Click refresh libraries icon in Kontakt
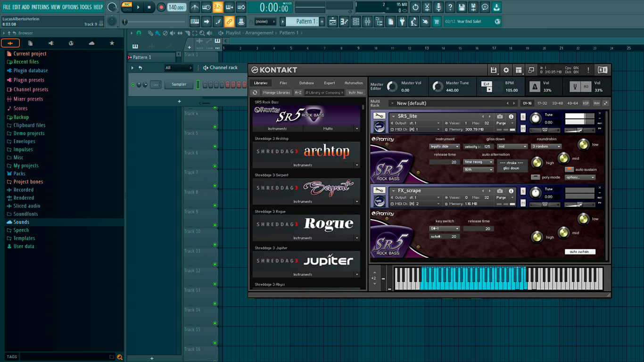 tap(255, 93)
